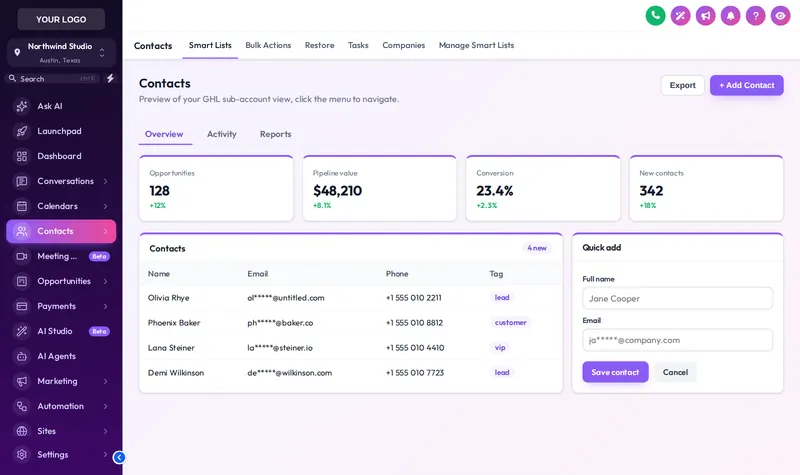The width and height of the screenshot is (800, 475).
Task: Click Phoenix Baker's customer tag
Action: [510, 322]
